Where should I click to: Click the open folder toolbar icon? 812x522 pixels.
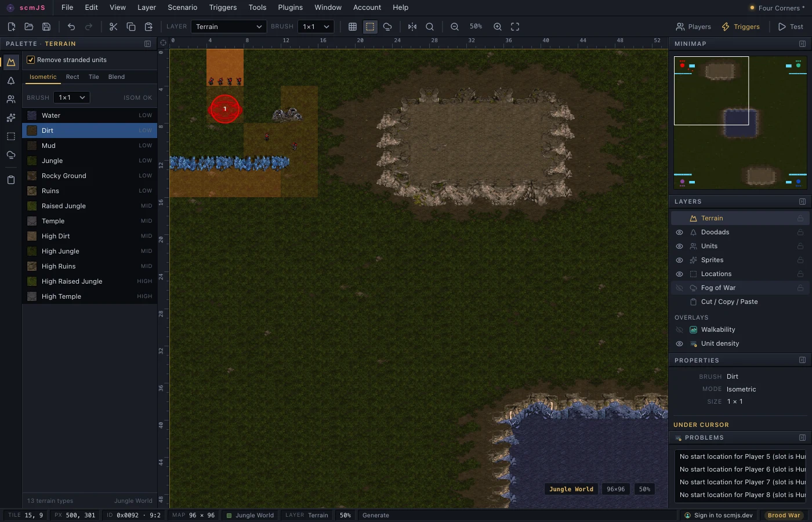pos(28,27)
